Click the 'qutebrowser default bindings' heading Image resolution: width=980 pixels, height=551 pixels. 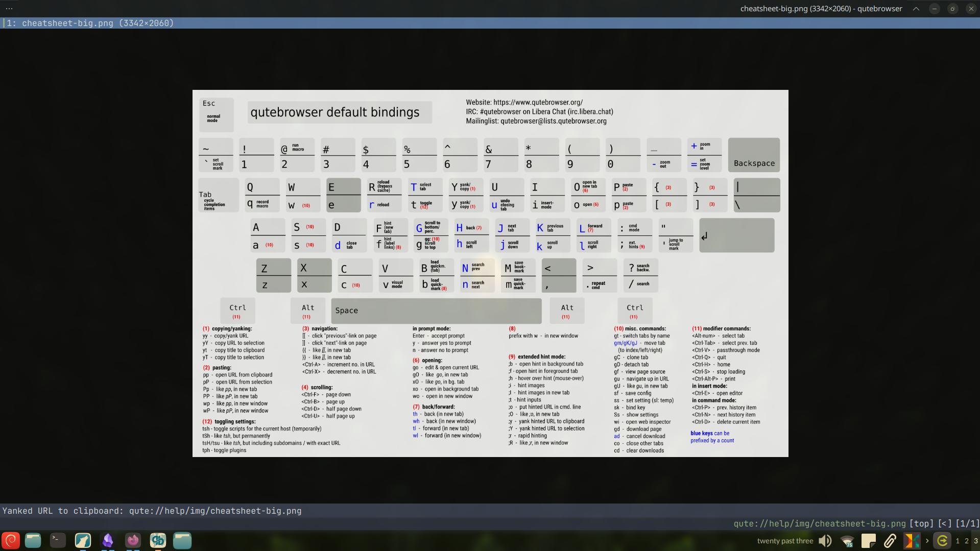pyautogui.click(x=335, y=112)
